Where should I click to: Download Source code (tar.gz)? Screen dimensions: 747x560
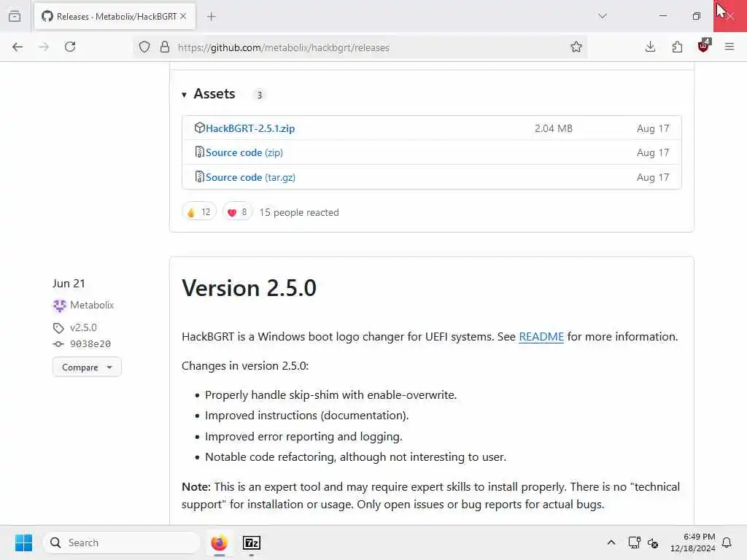pos(251,177)
